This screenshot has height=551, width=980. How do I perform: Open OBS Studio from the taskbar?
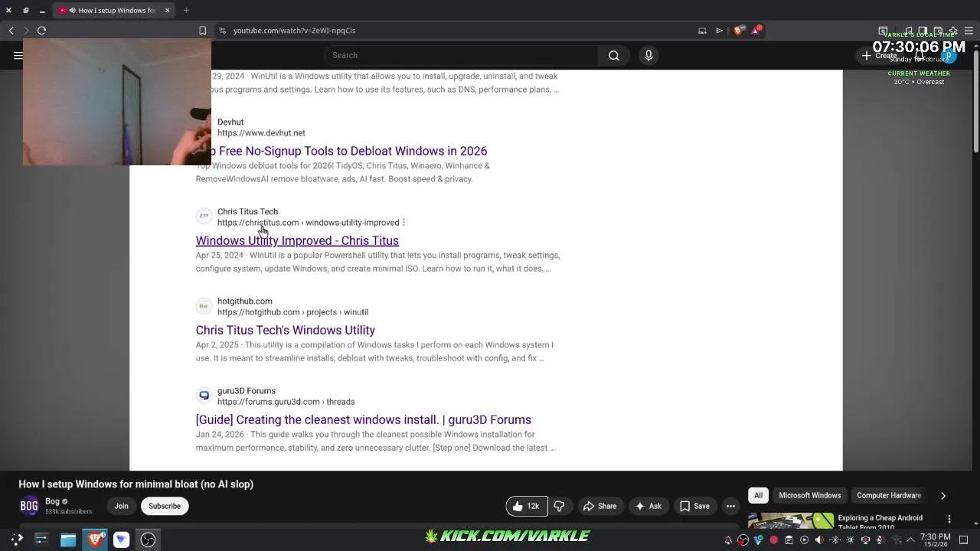(x=148, y=540)
